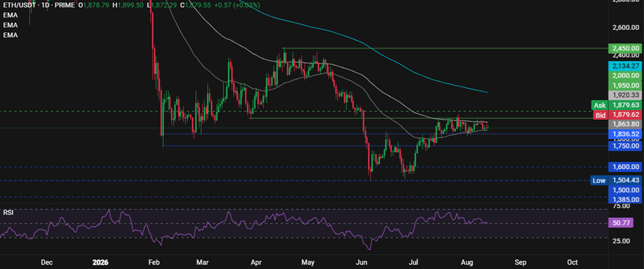Screen dimensions: 644x269
Task: Click the Jun label on time axis
Action: 361,262
